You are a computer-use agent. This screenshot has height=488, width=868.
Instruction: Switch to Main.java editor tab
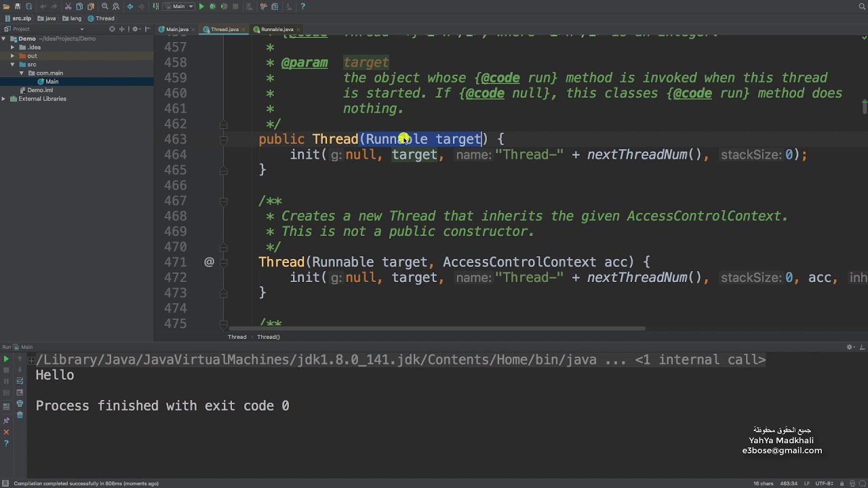pos(177,29)
